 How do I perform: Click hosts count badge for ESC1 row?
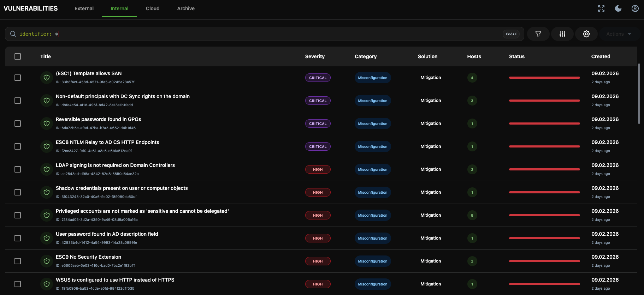pos(472,78)
